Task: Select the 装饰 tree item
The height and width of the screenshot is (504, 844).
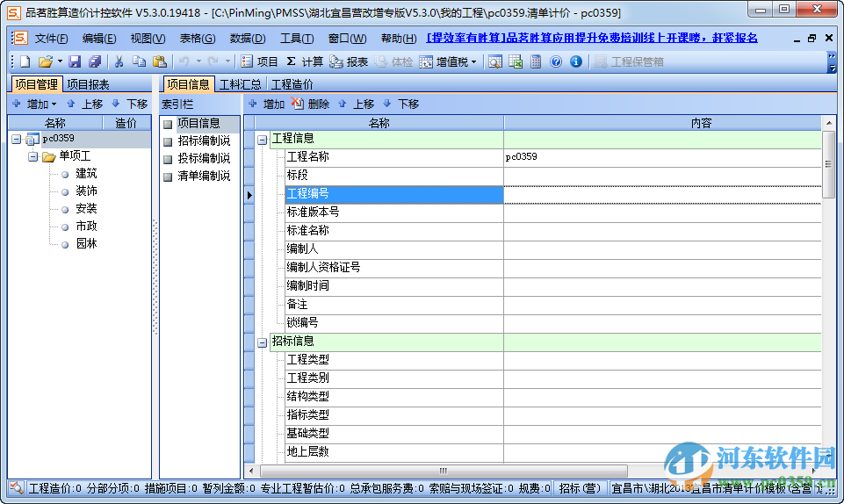Action: [x=86, y=191]
